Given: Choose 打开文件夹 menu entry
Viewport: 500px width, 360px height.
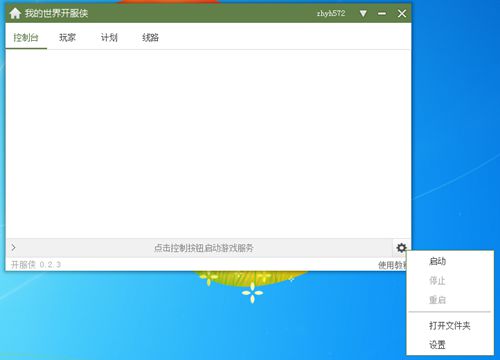Looking at the screenshot, I should pyautogui.click(x=450, y=325).
